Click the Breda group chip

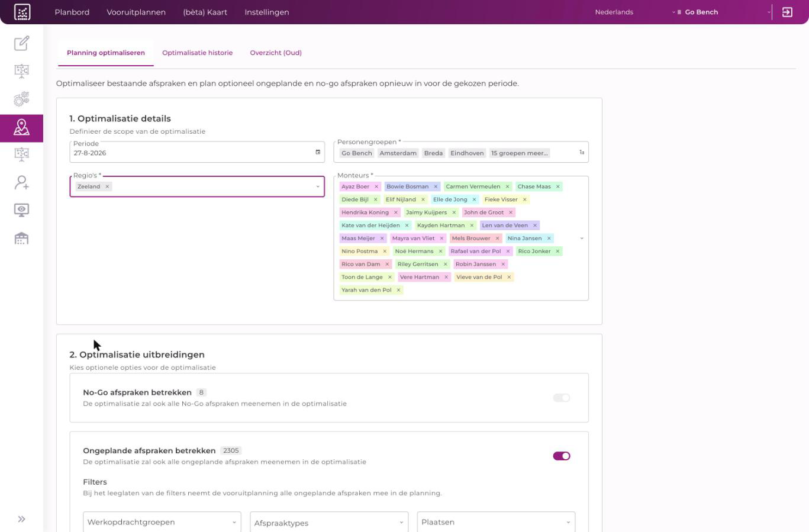pos(433,153)
